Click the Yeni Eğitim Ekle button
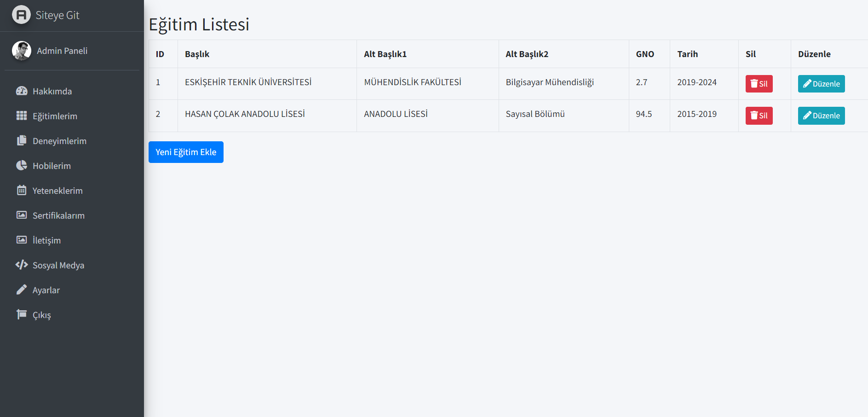This screenshot has height=417, width=868. coord(186,152)
